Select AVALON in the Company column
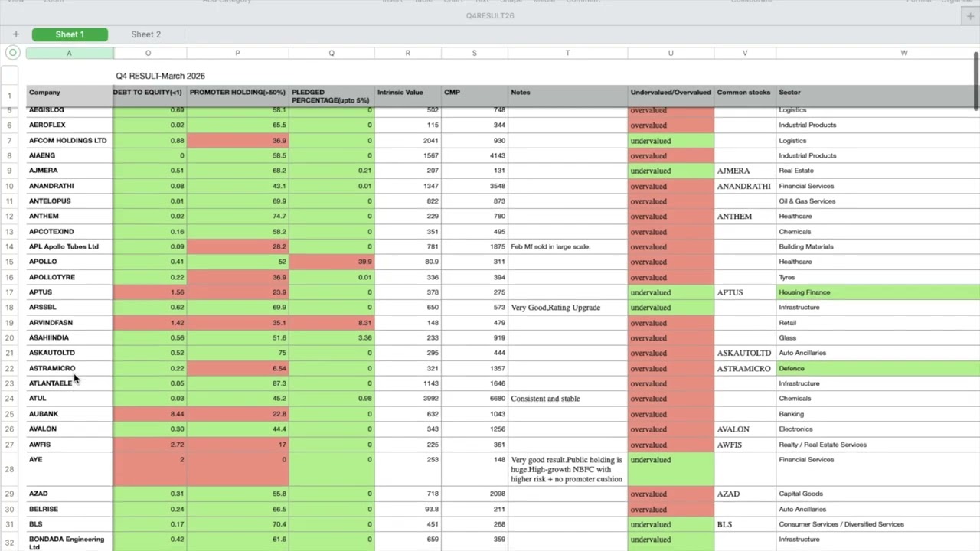The image size is (980, 551). [69, 429]
